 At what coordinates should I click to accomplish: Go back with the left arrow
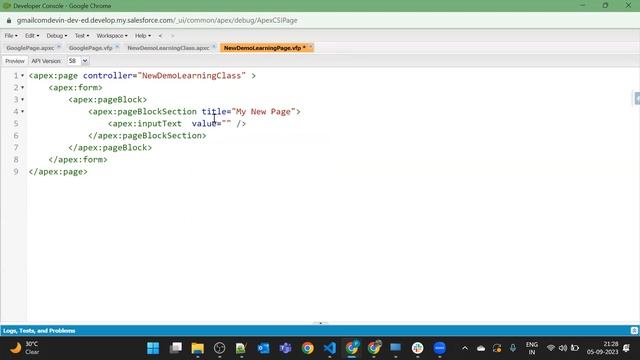(160, 36)
